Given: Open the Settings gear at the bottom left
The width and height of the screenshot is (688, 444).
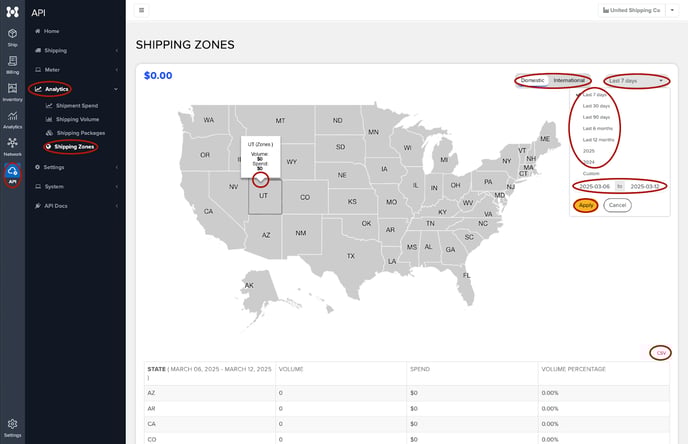Looking at the screenshot, I should point(12,428).
